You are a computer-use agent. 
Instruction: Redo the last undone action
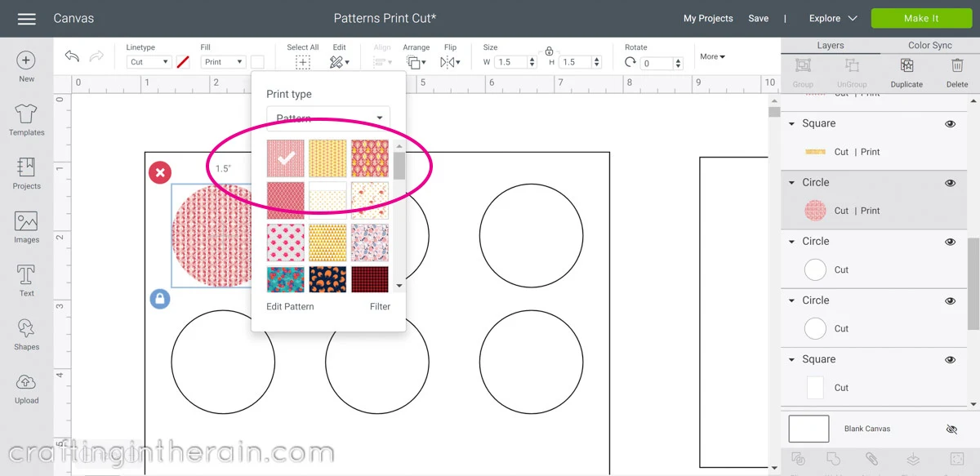(96, 56)
